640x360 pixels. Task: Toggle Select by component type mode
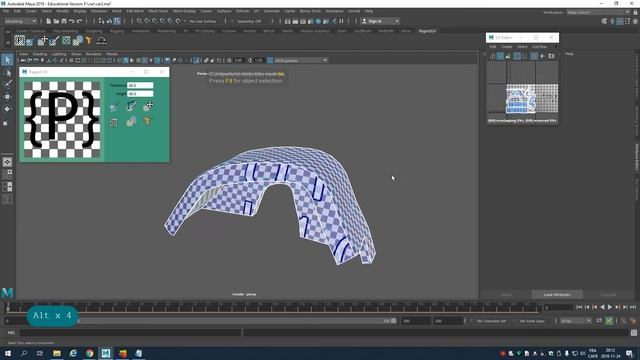tap(117, 21)
